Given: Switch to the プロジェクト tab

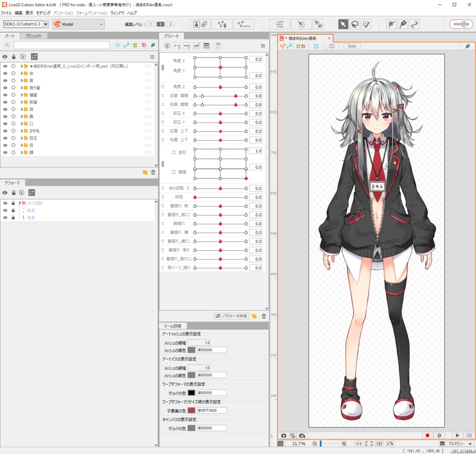Looking at the screenshot, I should [33, 35].
